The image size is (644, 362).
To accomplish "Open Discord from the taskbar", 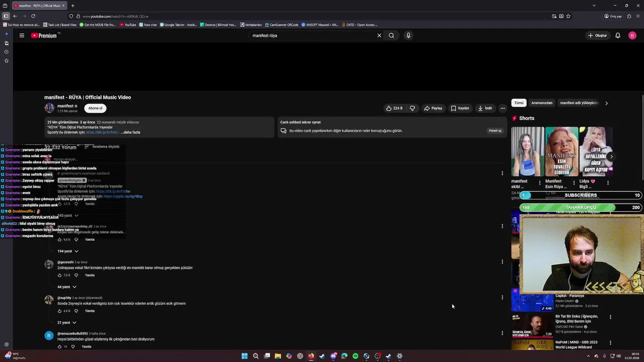I will tap(333, 356).
